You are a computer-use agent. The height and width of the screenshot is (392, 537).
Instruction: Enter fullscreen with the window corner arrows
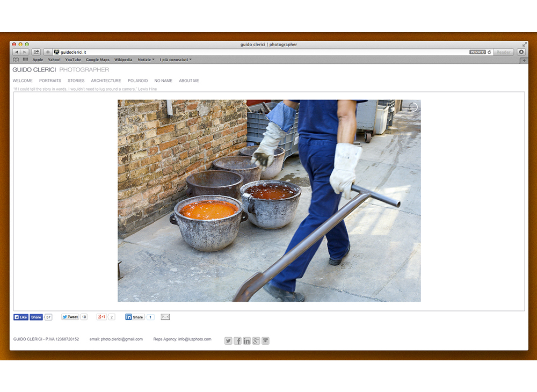pyautogui.click(x=524, y=45)
